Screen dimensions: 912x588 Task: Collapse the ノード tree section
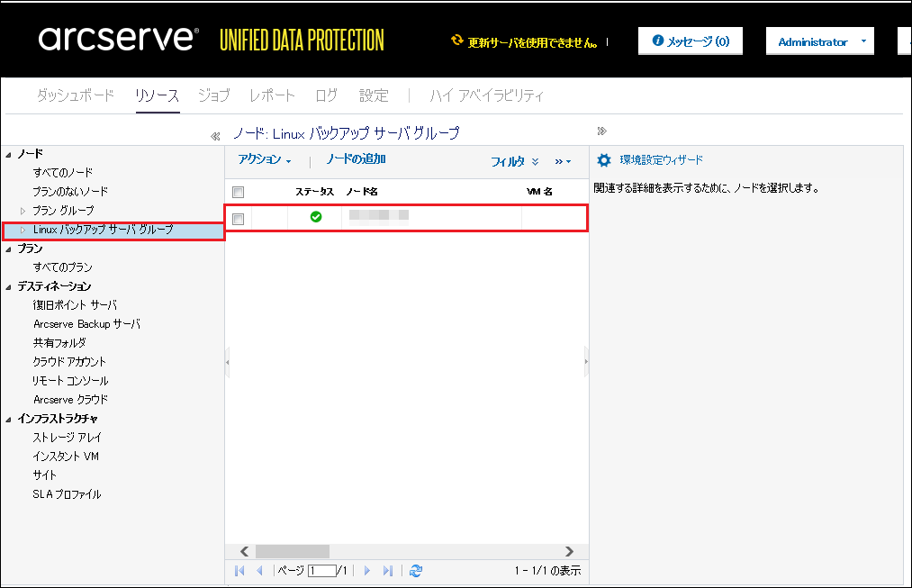pos(9,154)
